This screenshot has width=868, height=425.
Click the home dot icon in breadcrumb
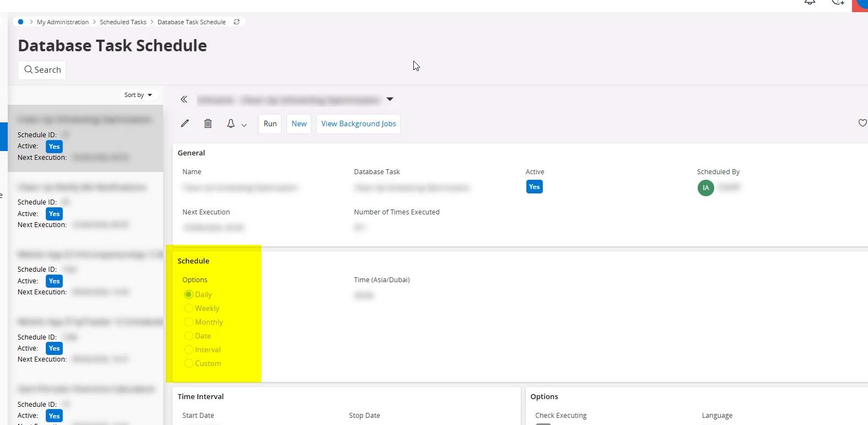(x=20, y=22)
